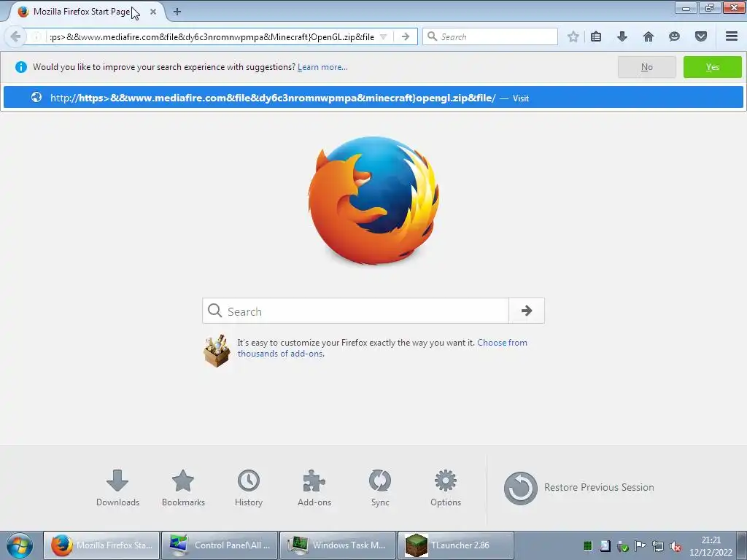The width and height of the screenshot is (747, 560).
Task: Open the Bookmarks shortcut
Action: 183,488
